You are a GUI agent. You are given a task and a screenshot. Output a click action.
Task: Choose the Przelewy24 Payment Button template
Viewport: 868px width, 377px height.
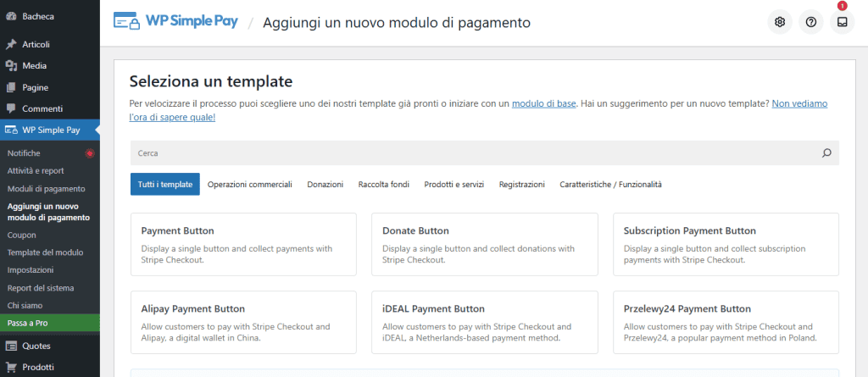click(x=726, y=322)
